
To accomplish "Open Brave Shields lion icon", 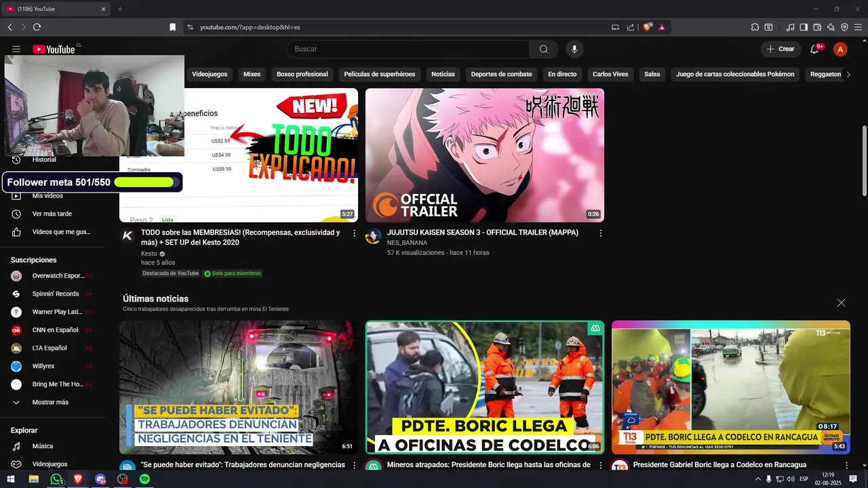I will (648, 27).
